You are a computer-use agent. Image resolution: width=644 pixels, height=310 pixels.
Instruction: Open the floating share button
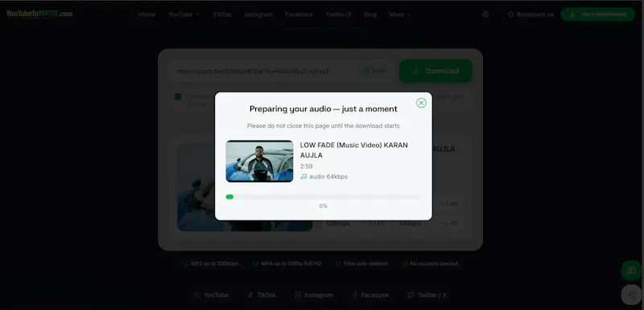point(631,295)
